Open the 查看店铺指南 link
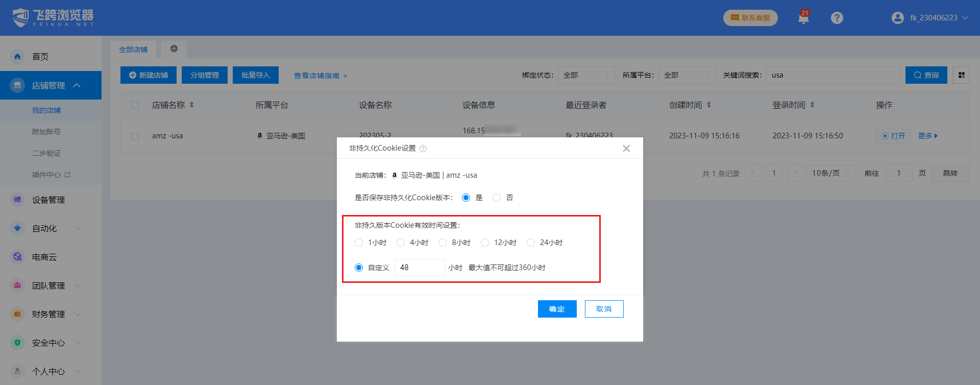This screenshot has width=980, height=385. click(x=320, y=76)
